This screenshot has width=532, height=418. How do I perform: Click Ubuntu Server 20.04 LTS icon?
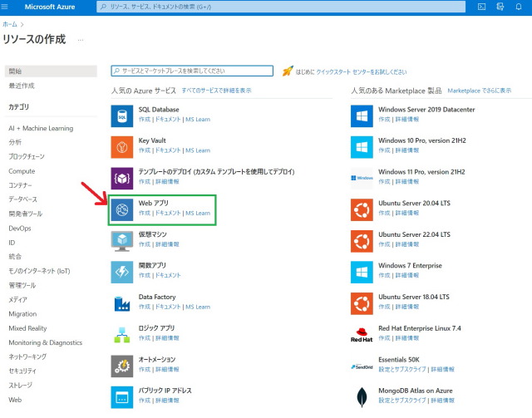click(x=362, y=209)
